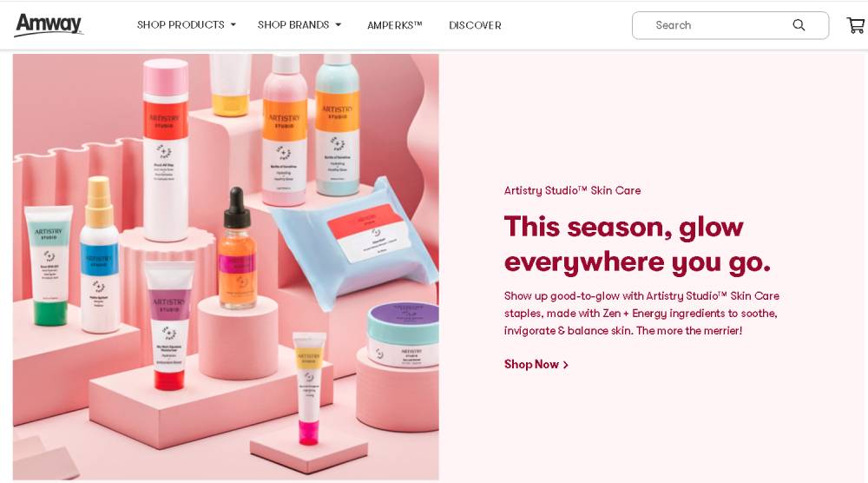
Task: Expand the Shop Products dropdown arrow
Action: tap(233, 25)
